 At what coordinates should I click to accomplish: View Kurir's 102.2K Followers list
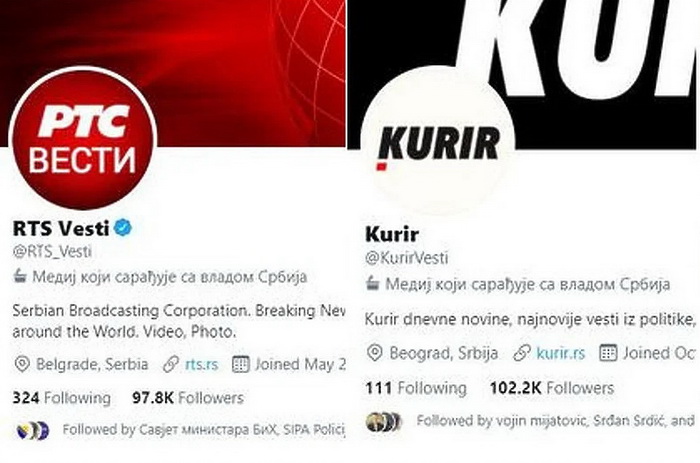[x=552, y=388]
